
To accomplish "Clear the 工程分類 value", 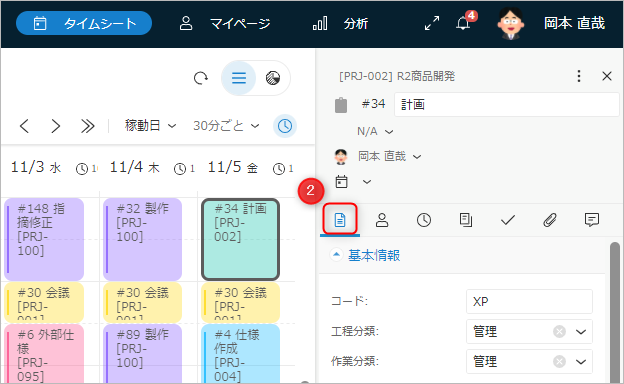I will coord(559,331).
